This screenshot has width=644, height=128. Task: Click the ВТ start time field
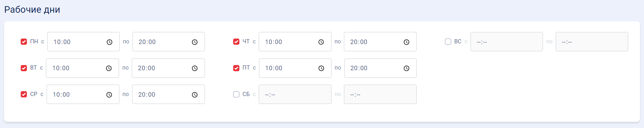point(82,68)
